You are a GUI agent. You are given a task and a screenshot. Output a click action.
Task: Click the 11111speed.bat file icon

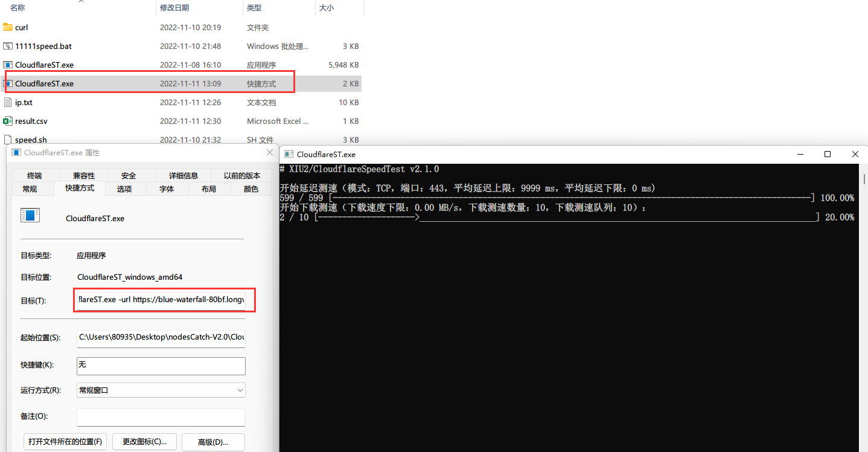click(x=8, y=46)
